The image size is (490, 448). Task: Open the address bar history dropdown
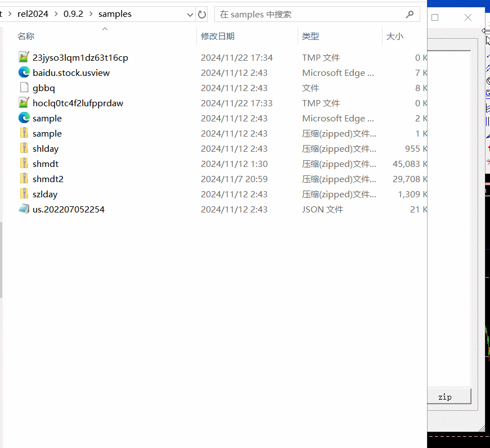190,15
